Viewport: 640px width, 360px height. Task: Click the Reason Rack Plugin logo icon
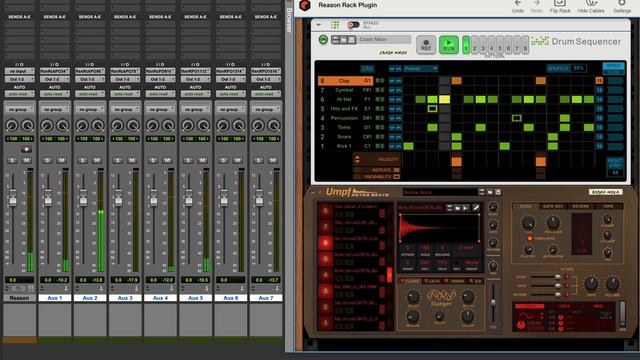click(x=305, y=5)
